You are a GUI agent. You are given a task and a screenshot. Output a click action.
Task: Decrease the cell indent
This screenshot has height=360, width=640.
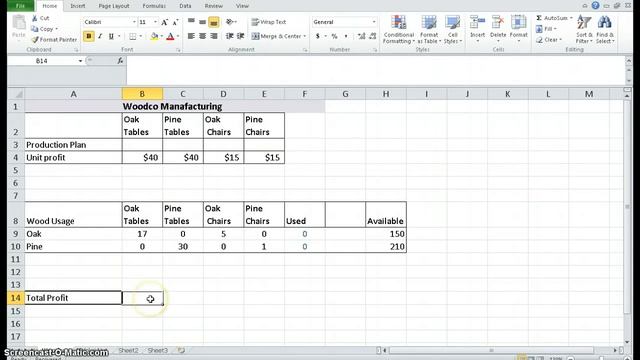[x=229, y=36]
